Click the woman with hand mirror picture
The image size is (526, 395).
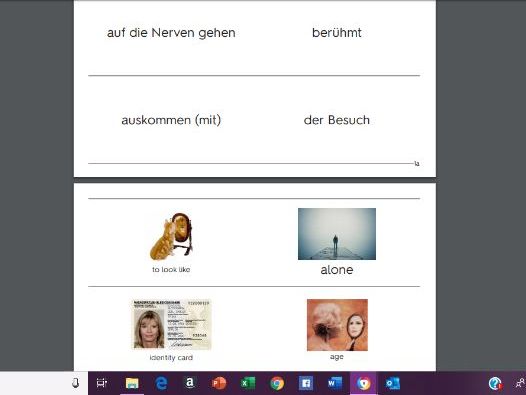pyautogui.click(x=337, y=325)
